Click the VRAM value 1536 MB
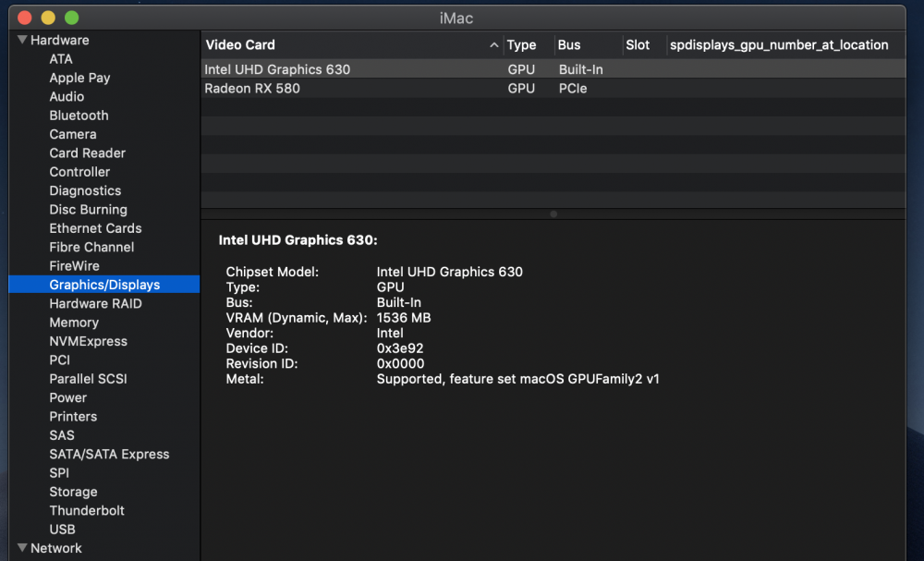Viewport: 924px width, 561px height. click(404, 318)
